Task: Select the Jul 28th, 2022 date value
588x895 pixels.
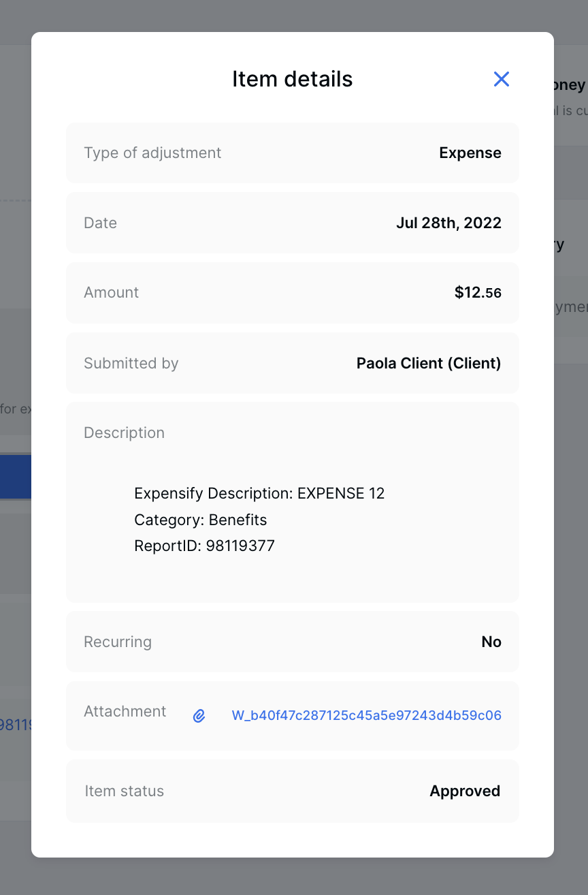Action: click(x=448, y=223)
